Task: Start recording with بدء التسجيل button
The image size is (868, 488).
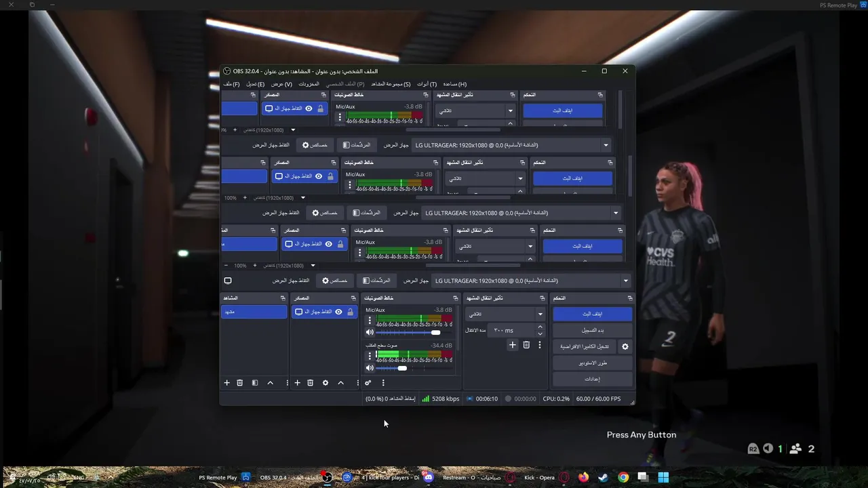Action: click(x=593, y=330)
